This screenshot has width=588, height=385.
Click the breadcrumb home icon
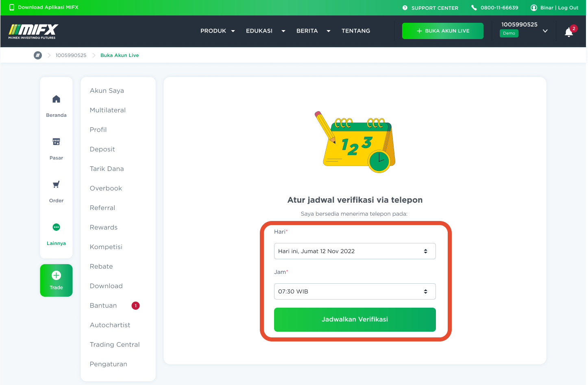(38, 55)
